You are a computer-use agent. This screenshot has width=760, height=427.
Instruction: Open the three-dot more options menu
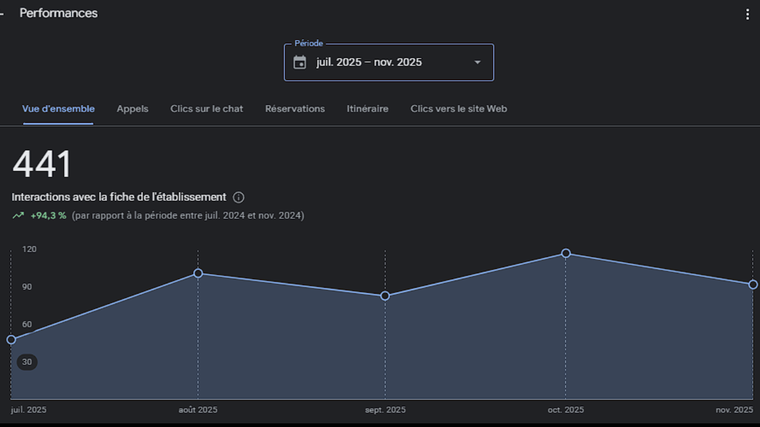coord(747,14)
